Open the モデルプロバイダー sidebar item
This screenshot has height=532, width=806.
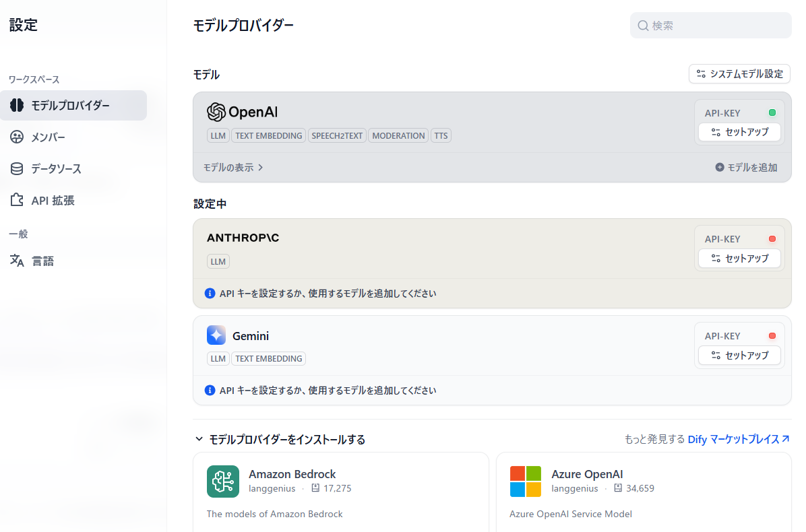pyautogui.click(x=73, y=105)
